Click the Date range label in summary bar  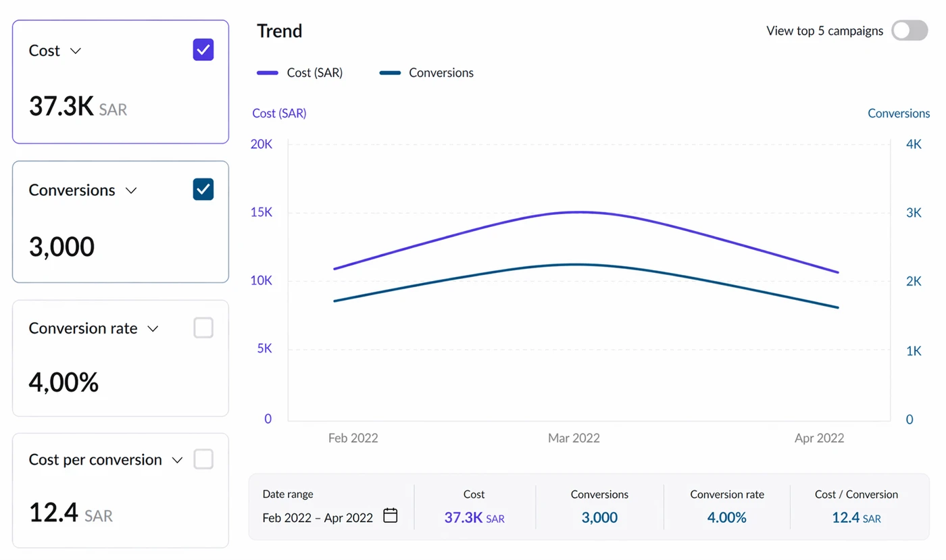[x=288, y=494]
